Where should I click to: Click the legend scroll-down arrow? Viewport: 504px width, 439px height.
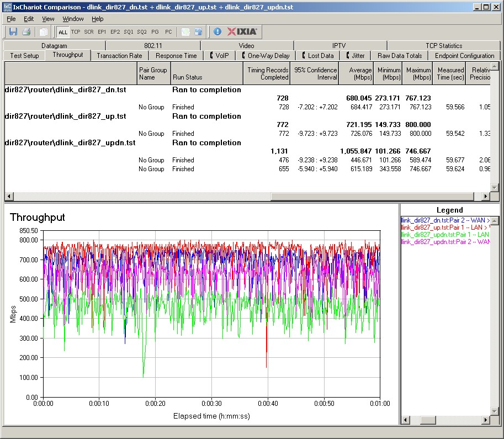pyautogui.click(x=495, y=411)
